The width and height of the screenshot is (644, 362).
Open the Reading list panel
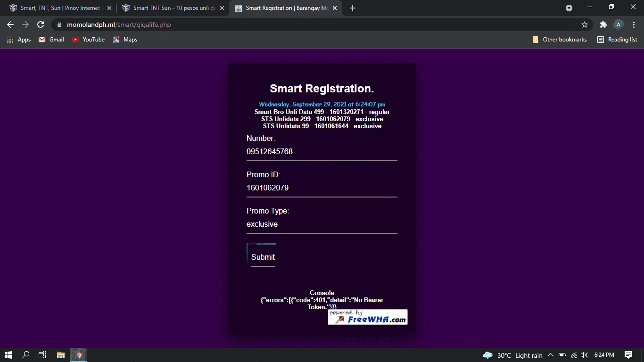[x=617, y=40]
